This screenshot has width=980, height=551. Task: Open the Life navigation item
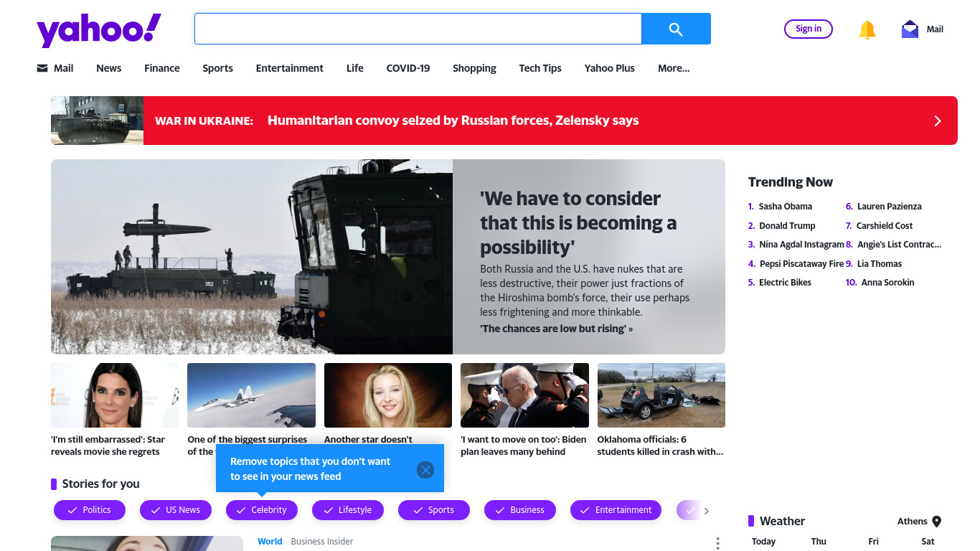[355, 68]
